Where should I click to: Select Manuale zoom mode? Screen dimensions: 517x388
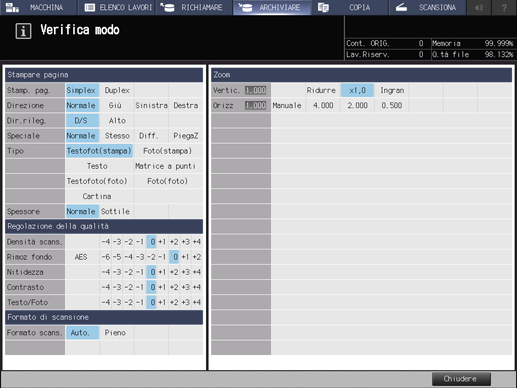pyautogui.click(x=288, y=105)
